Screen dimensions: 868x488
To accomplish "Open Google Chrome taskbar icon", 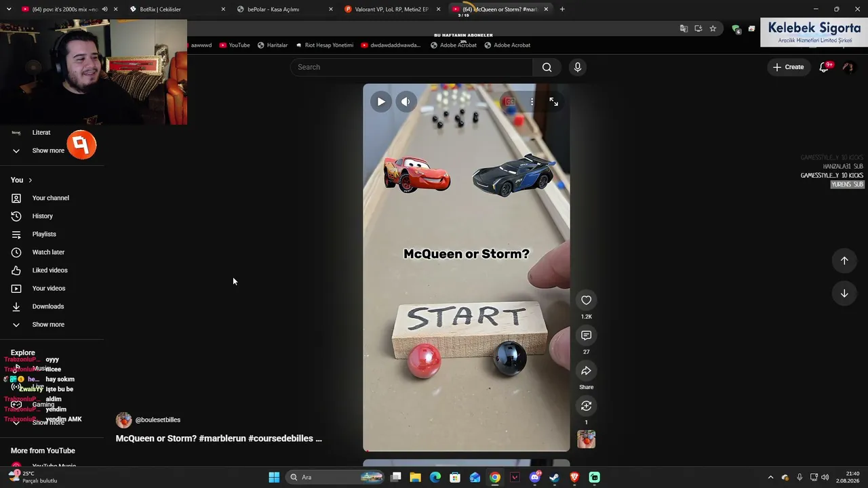I will click(495, 477).
